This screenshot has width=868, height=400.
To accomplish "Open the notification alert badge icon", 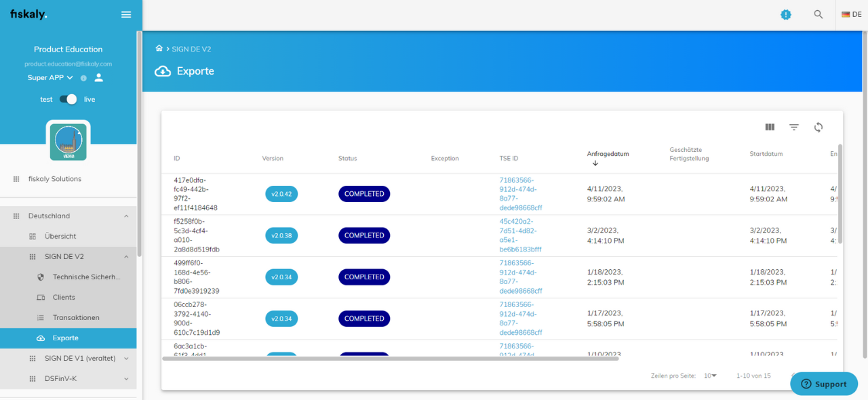I will [x=786, y=14].
